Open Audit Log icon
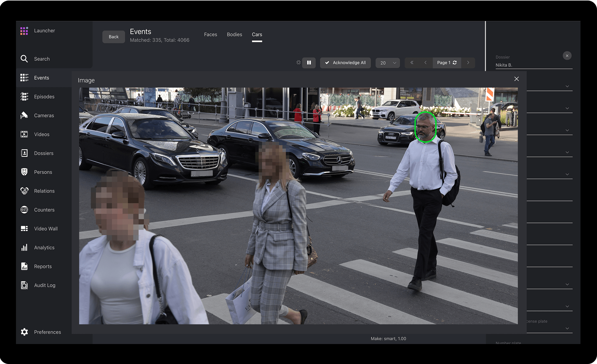Screen dimensions: 597x364 coord(24,285)
